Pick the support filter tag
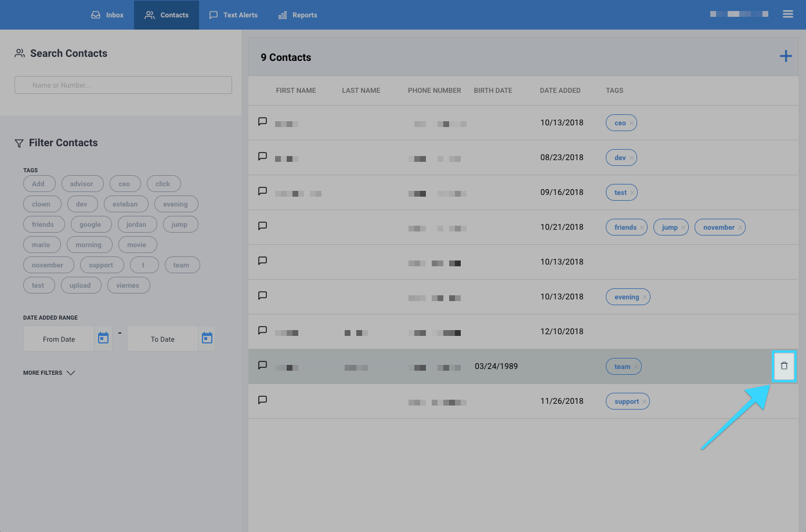Viewport: 806px width, 532px height. 102,265
